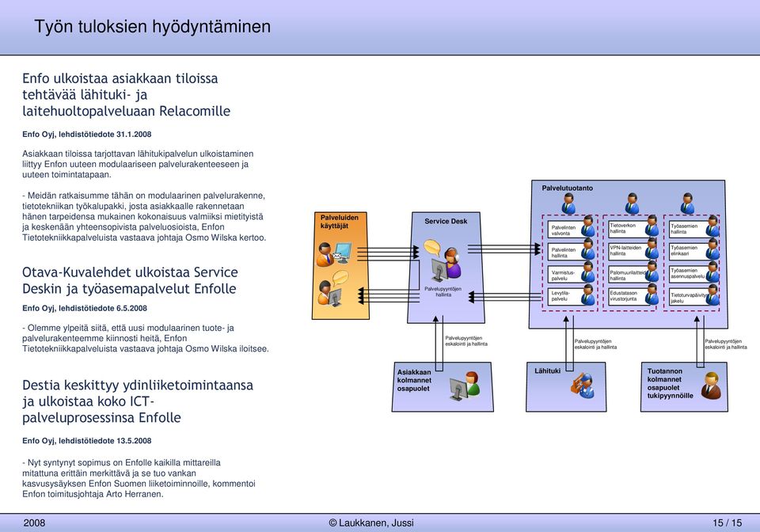
Task: Click paragraph starting Meidän ratkaisumme tähän
Action: 144,217
